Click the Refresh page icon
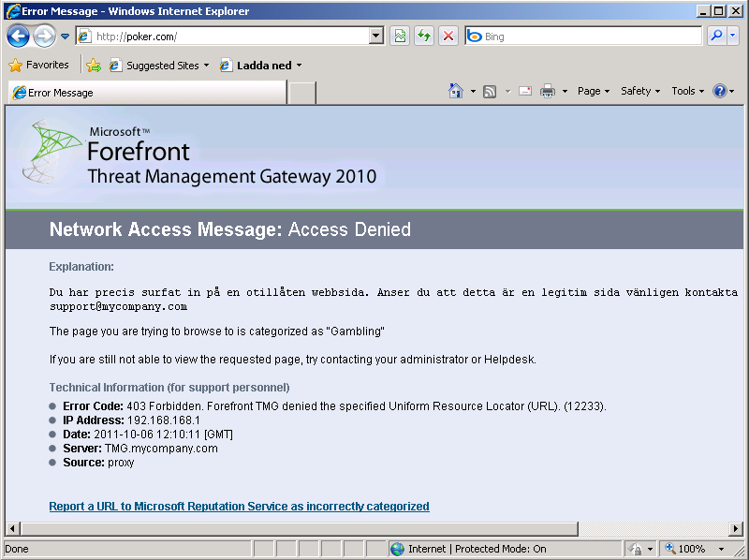Viewport: 749px width, 560px height. pos(424,37)
